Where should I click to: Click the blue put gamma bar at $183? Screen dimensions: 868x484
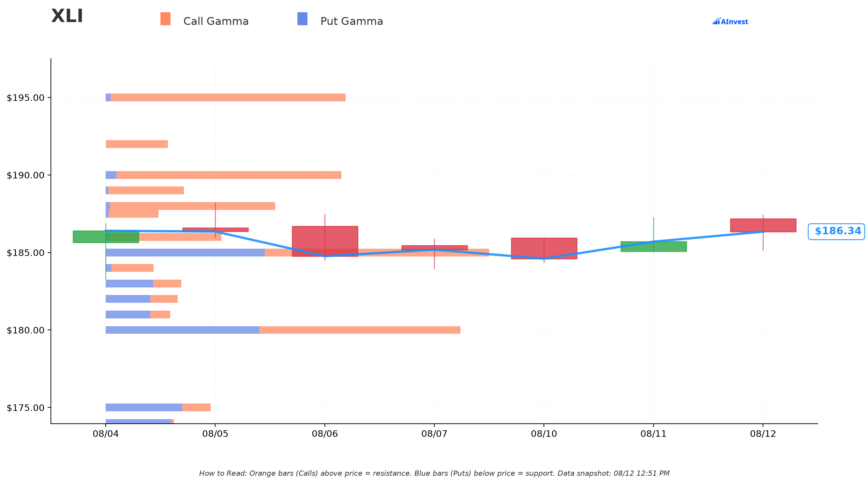[x=129, y=284]
